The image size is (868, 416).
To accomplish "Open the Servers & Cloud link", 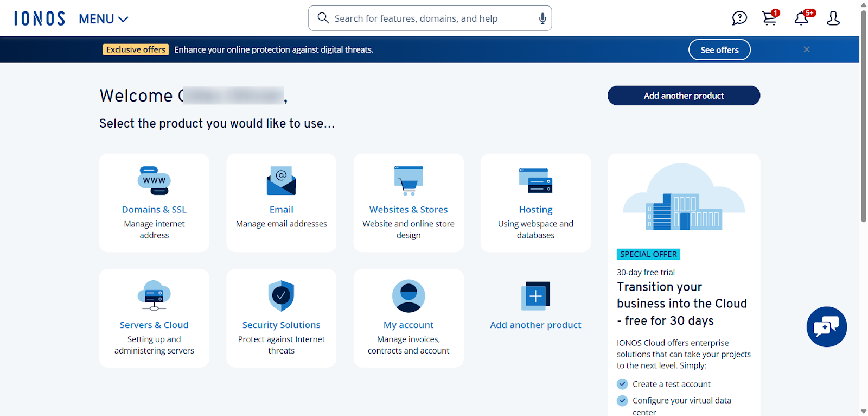I will pyautogui.click(x=154, y=325).
